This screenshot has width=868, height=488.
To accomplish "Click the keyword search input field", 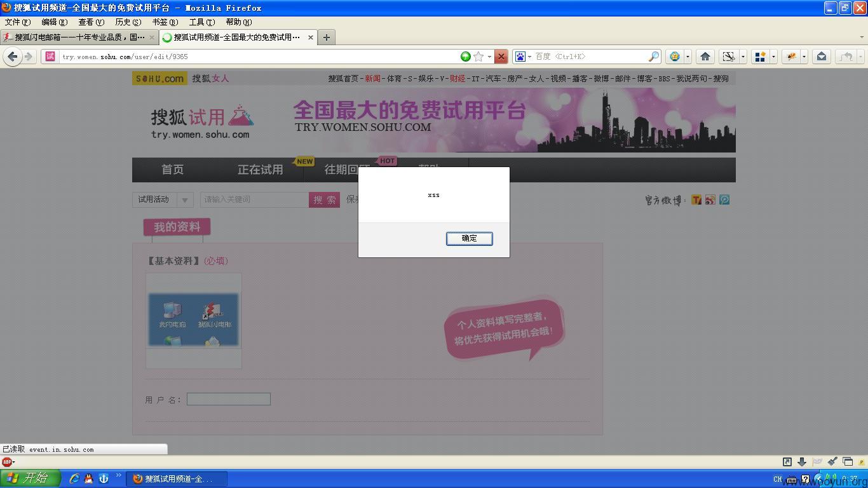I will (x=254, y=200).
